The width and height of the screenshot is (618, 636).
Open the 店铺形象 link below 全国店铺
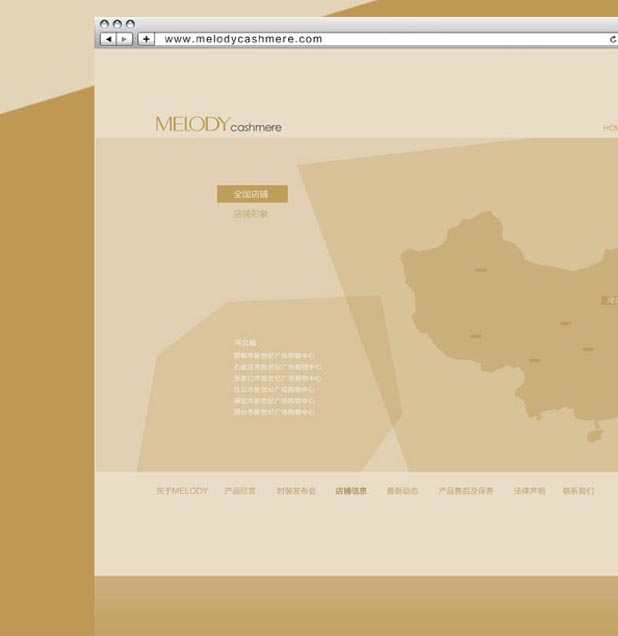[x=251, y=214]
